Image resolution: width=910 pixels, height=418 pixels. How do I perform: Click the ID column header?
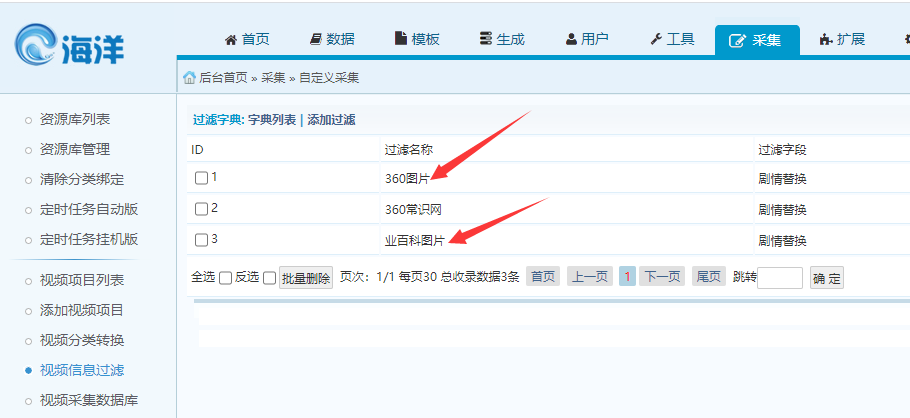pos(197,150)
